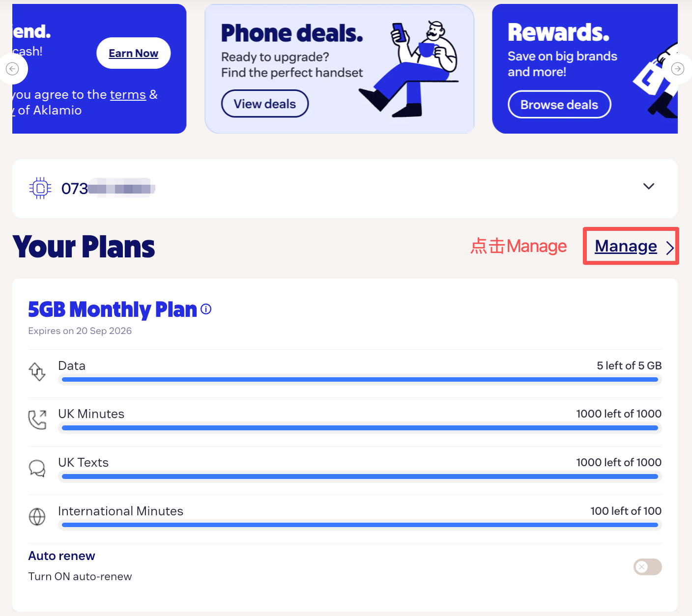Select the UK Minutes phone icon
Viewport: 692px width, 616px height.
[x=37, y=420]
